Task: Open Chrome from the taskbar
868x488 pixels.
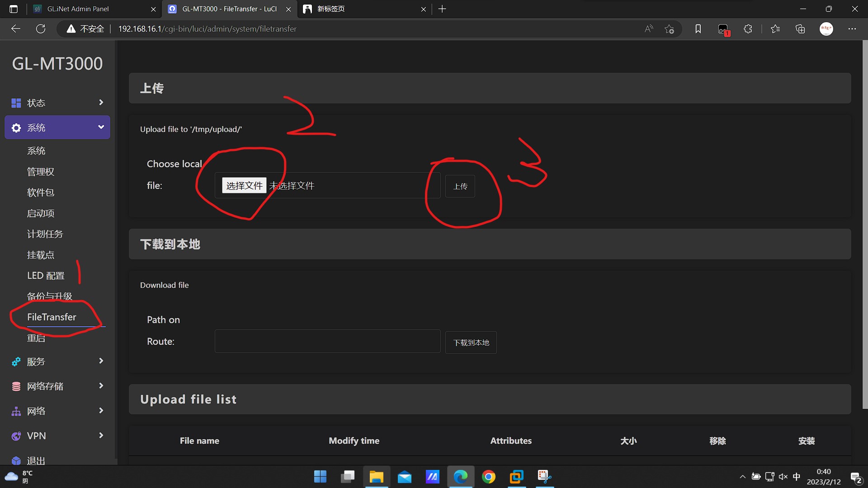Action: click(x=488, y=477)
